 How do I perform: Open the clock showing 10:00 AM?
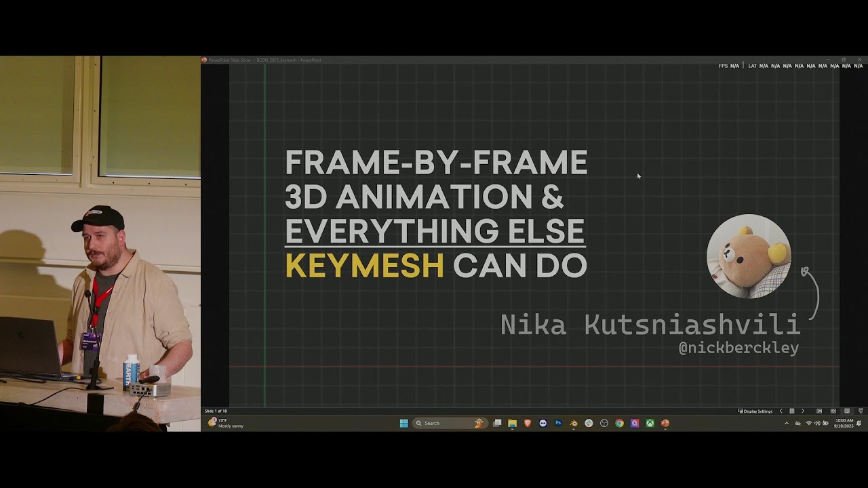coord(844,423)
